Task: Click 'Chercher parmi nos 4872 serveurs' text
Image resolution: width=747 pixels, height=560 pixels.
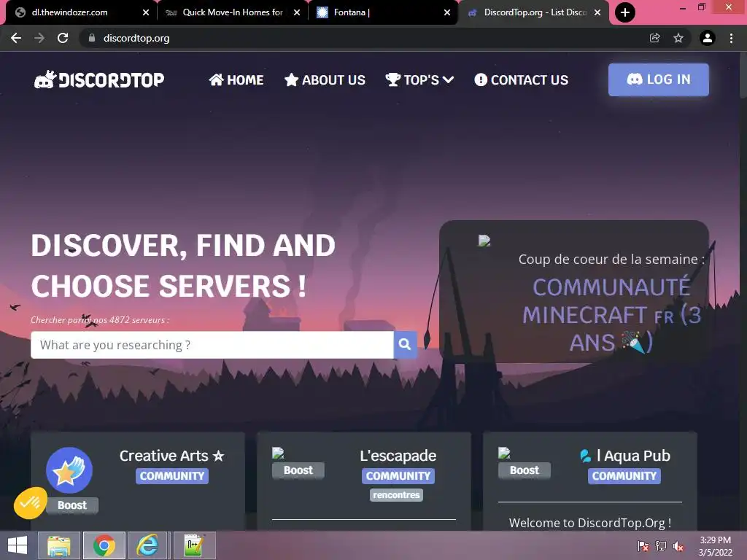Action: pos(100,320)
